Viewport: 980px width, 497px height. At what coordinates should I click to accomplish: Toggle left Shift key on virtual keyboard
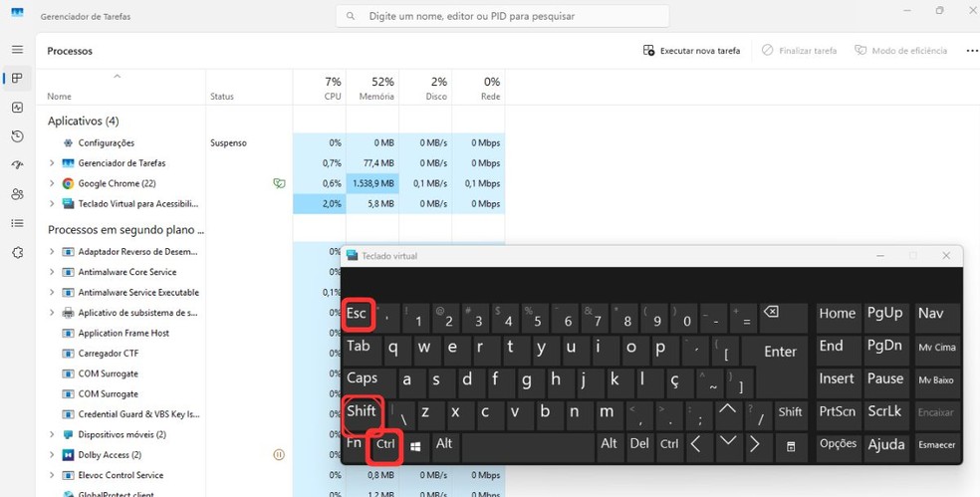[x=363, y=415]
